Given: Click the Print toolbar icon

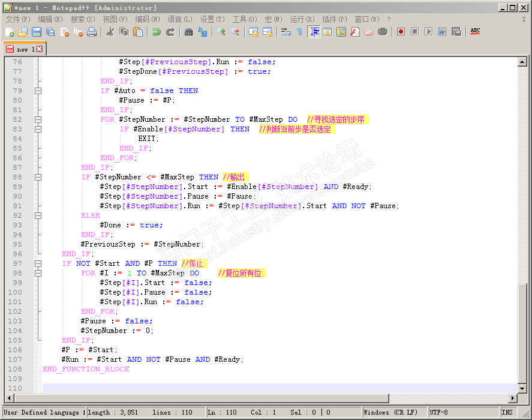Looking at the screenshot, I should tap(92, 32).
